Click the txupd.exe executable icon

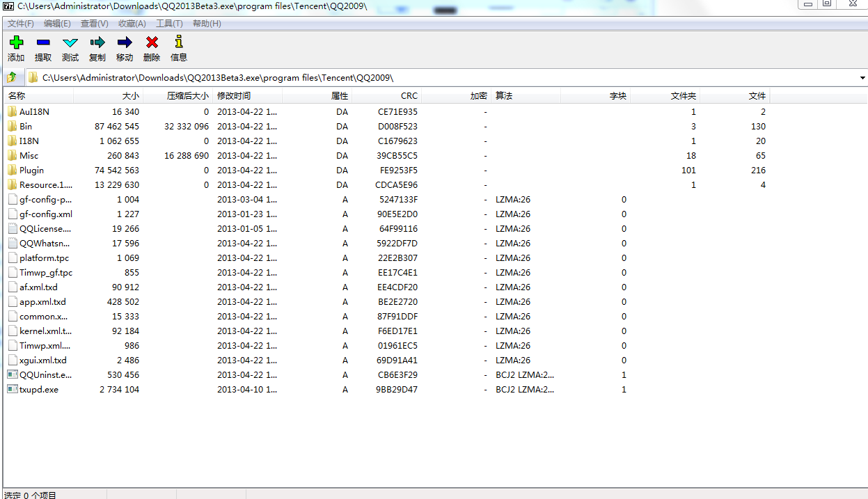pos(13,389)
